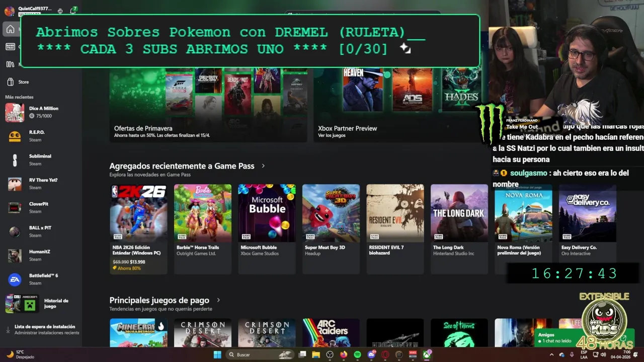Click the $13.998 price on NBA 2K26

tap(138, 262)
